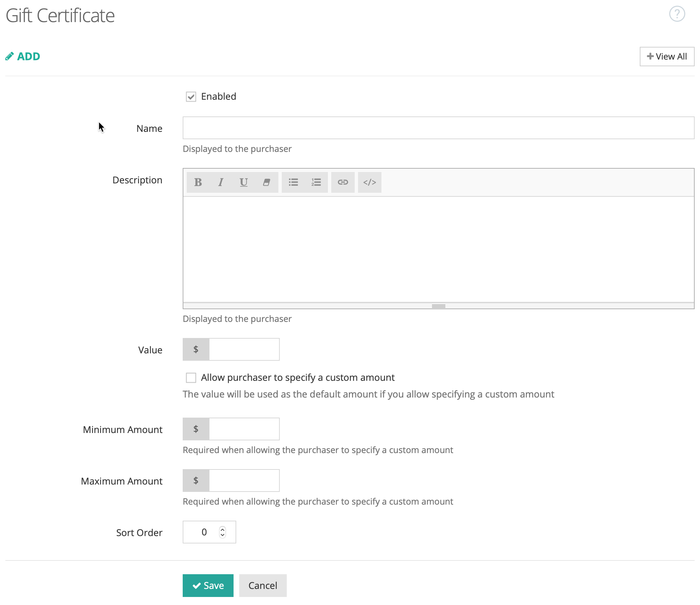Click the View All button

tap(667, 57)
